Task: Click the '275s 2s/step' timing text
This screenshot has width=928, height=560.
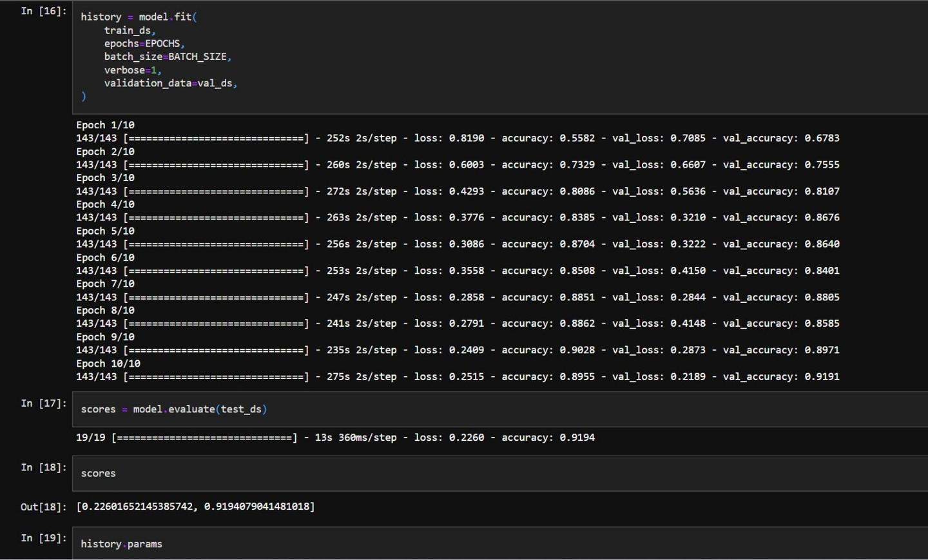Action: (362, 376)
